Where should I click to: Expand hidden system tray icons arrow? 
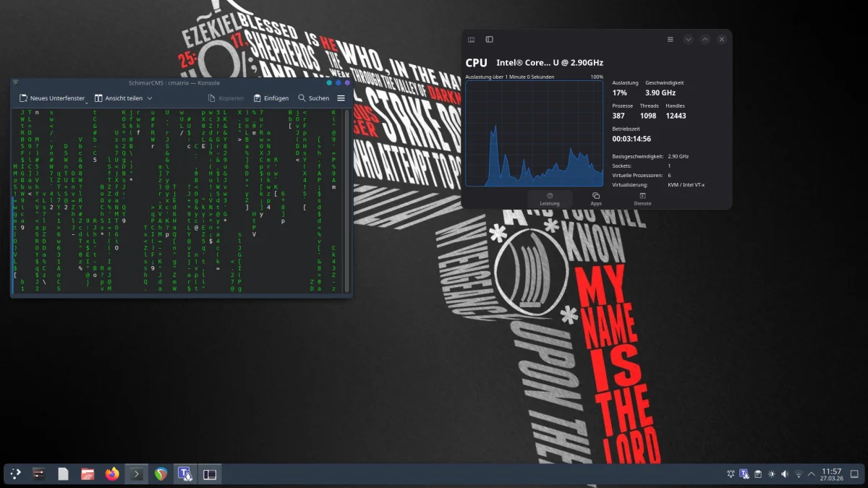pos(812,474)
